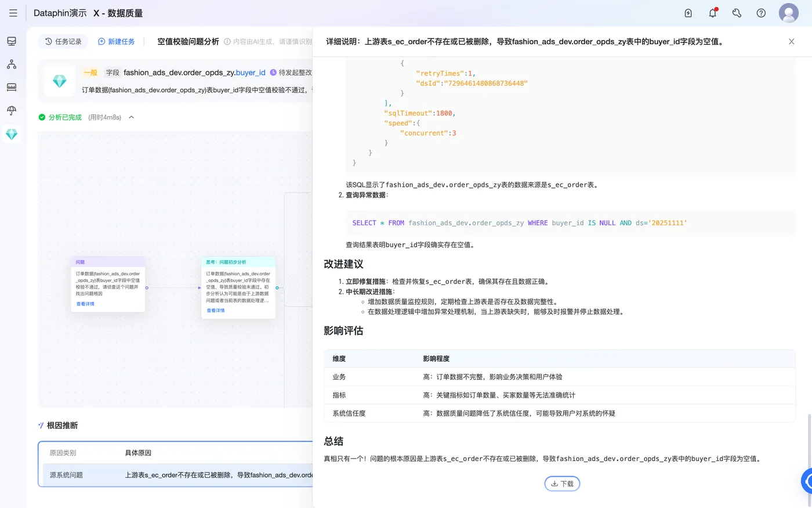
Task: Click the green analysis-completed check icon
Action: (x=42, y=117)
